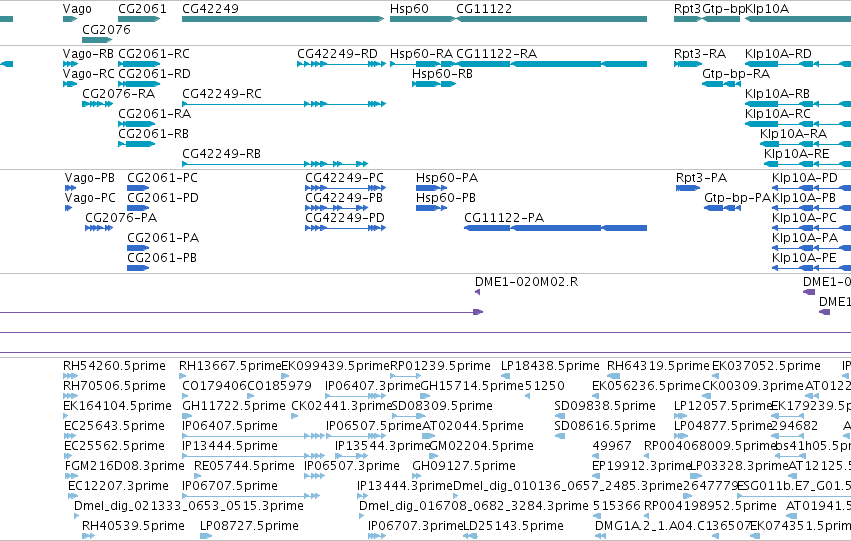Select the Rpt3-PA protein label
Screen dimensions: 851x541
[x=701, y=178]
